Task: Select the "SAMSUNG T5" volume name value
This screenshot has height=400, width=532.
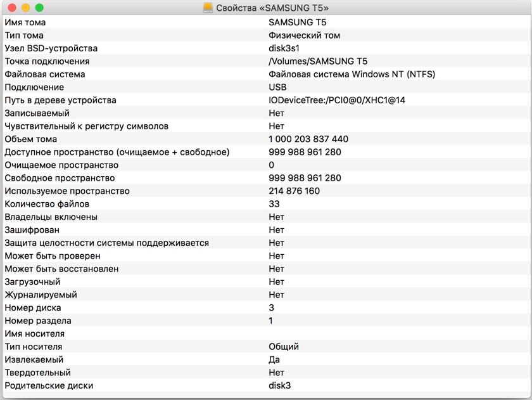Action: coord(297,22)
